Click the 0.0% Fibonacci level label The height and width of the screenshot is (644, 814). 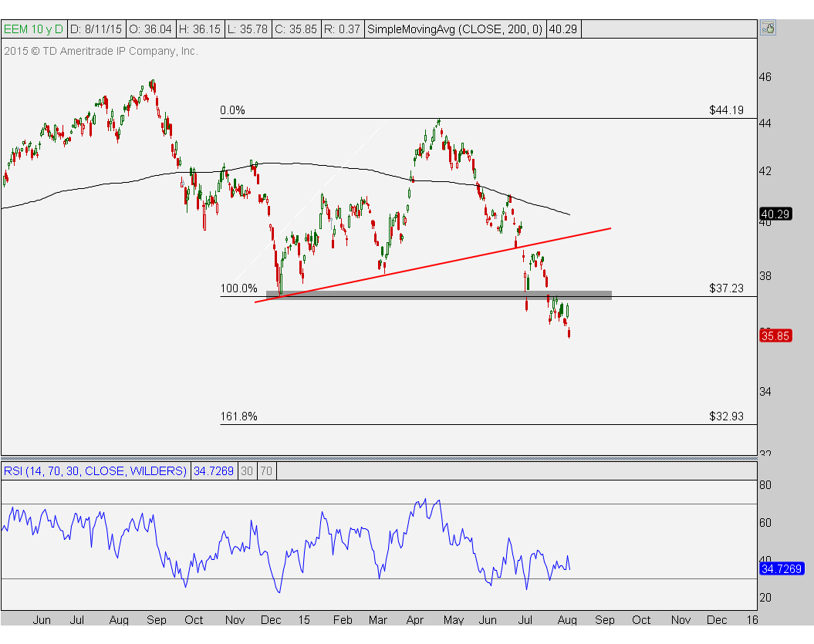coord(232,110)
